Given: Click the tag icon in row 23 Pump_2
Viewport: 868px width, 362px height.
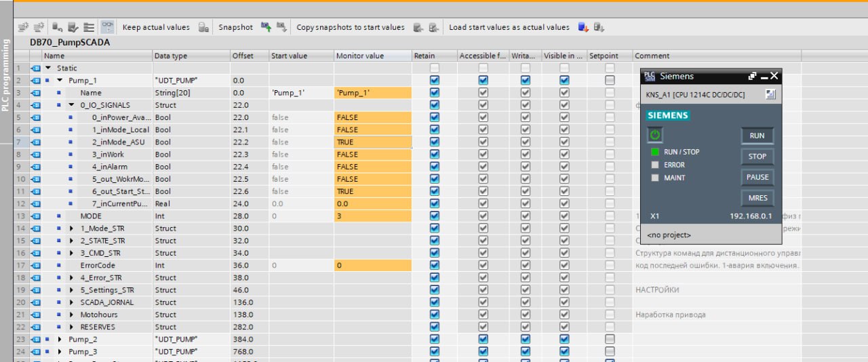Looking at the screenshot, I should [x=36, y=339].
